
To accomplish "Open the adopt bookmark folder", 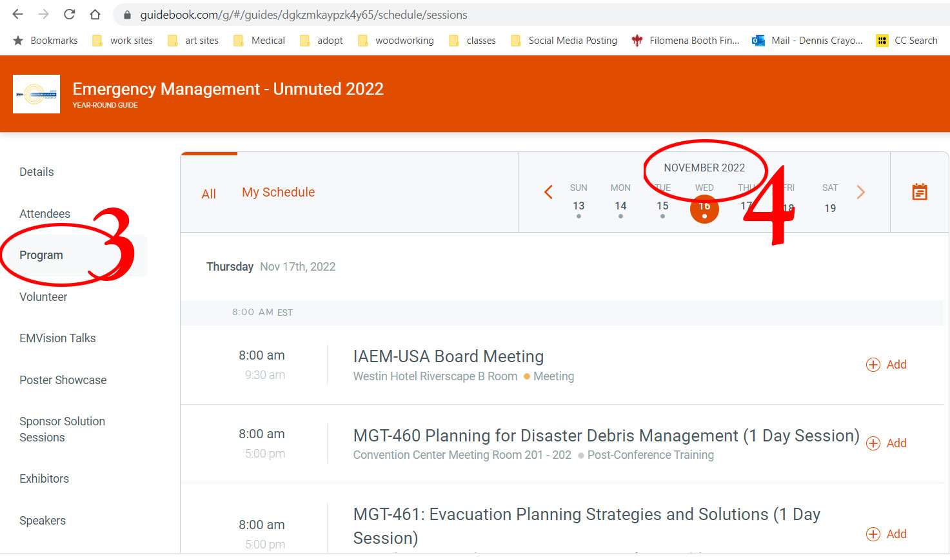I will [321, 41].
